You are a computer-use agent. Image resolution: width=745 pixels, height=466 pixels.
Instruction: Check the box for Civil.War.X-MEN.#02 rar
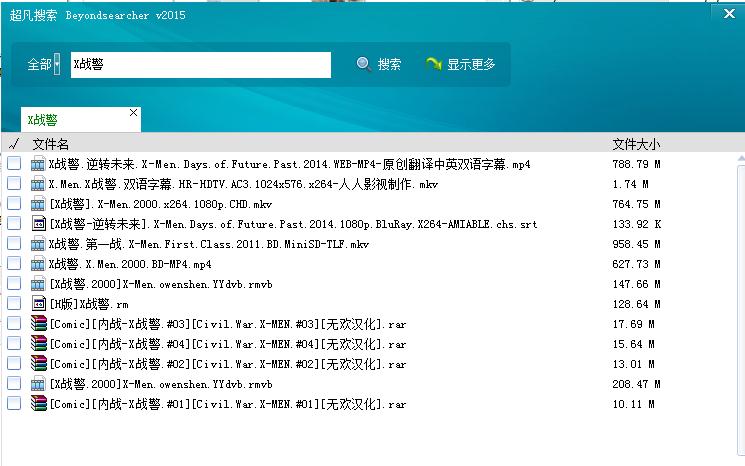tap(14, 363)
